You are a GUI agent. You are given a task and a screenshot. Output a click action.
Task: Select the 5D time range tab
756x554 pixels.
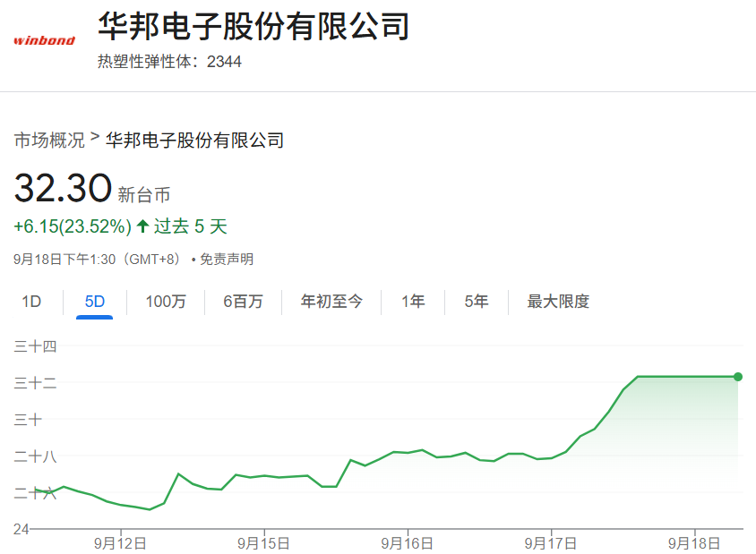tap(95, 302)
